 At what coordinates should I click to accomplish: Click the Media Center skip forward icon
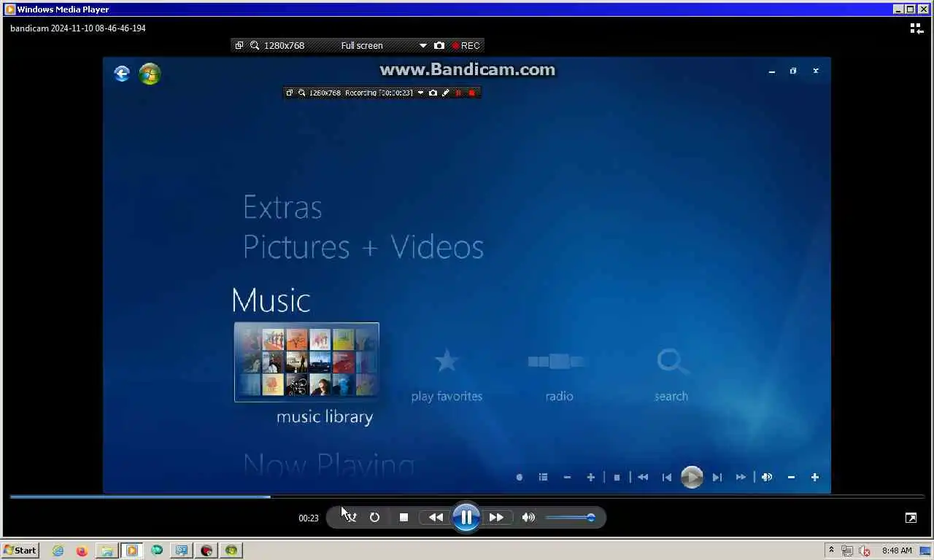click(x=717, y=478)
